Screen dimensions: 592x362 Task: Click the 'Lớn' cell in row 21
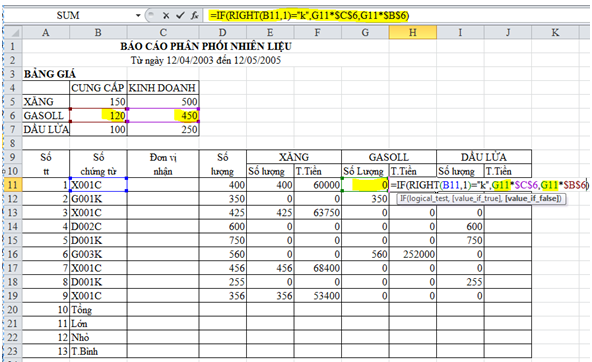coord(98,323)
